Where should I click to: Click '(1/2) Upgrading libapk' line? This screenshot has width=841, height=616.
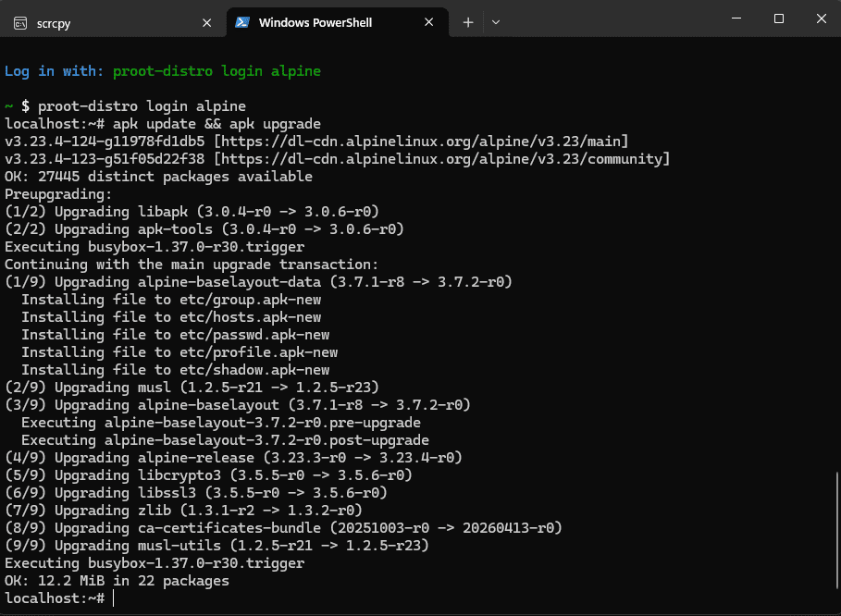pos(192,212)
